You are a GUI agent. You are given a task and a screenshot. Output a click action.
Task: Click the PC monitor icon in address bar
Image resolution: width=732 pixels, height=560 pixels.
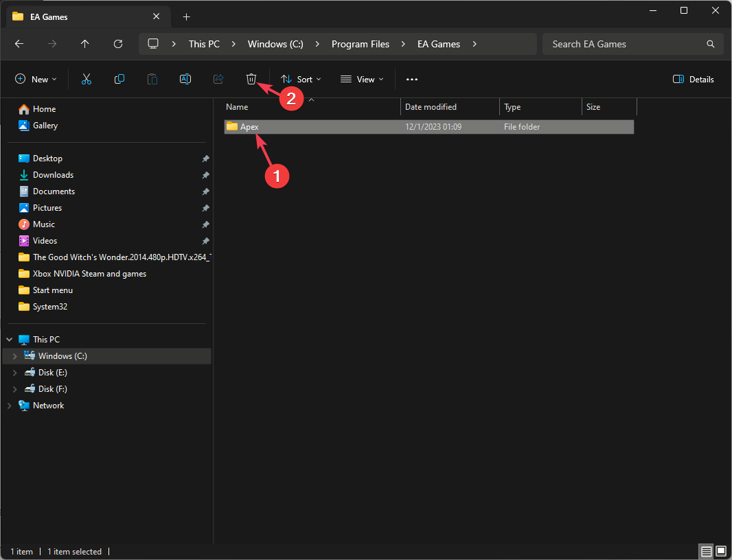tap(153, 44)
